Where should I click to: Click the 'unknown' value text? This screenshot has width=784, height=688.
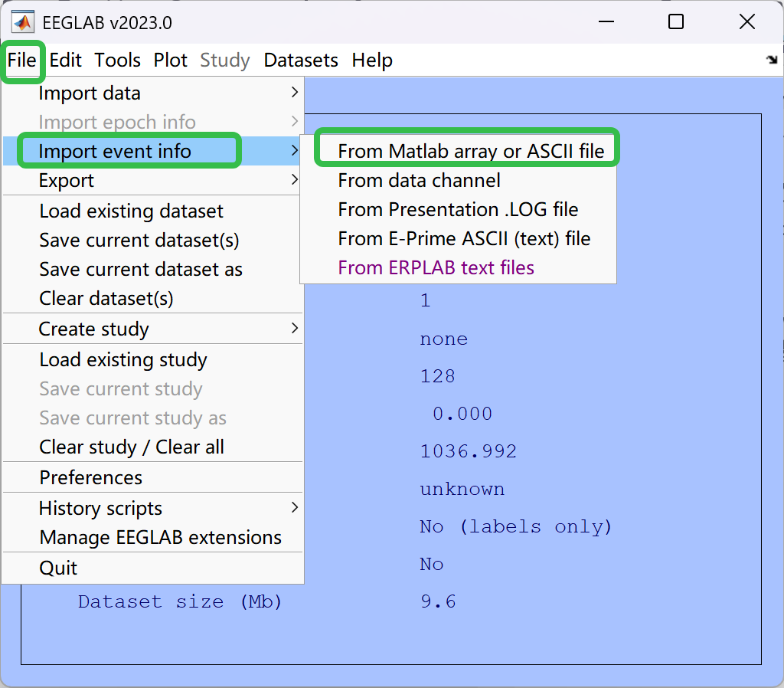click(x=462, y=489)
